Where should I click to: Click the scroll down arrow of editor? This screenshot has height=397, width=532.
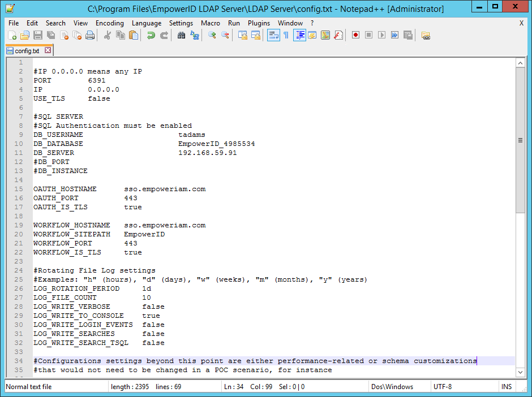click(521, 372)
